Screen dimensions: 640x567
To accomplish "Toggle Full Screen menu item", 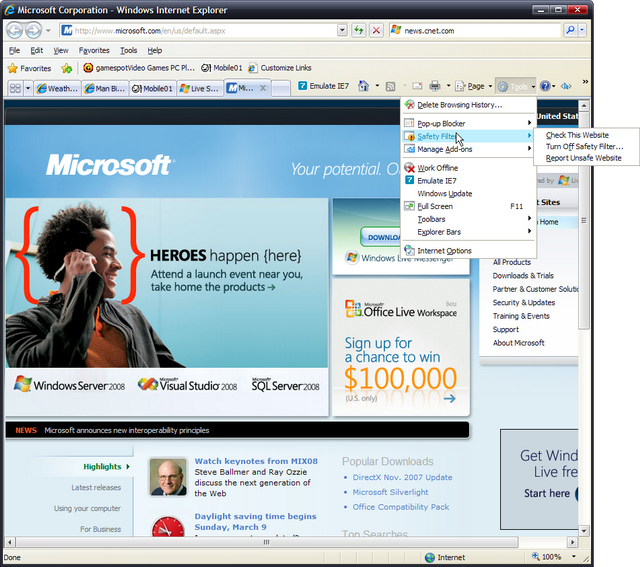I will 468,206.
